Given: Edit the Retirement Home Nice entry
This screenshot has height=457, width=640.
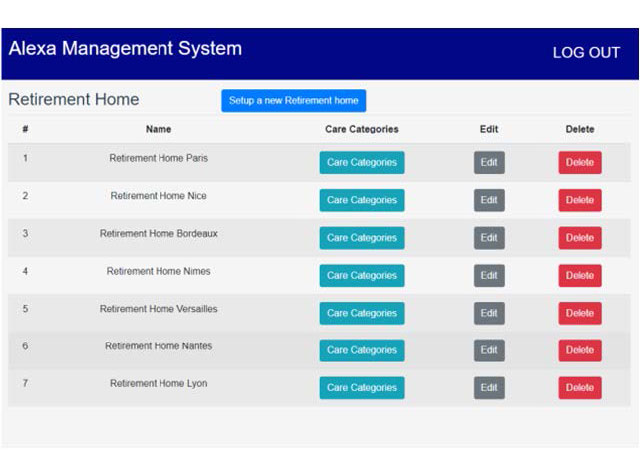Looking at the screenshot, I should pos(489,200).
